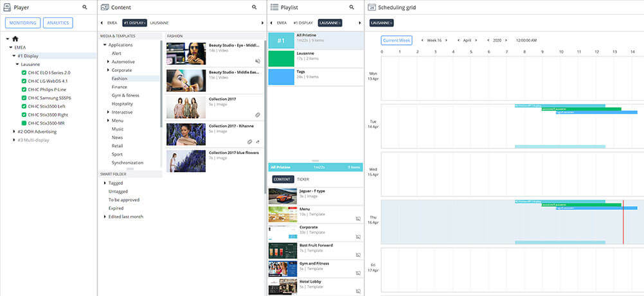The width and height of the screenshot is (644, 296).
Task: Click the share arrow icon on Collection 2017 - Rihanna
Action: click(258, 142)
